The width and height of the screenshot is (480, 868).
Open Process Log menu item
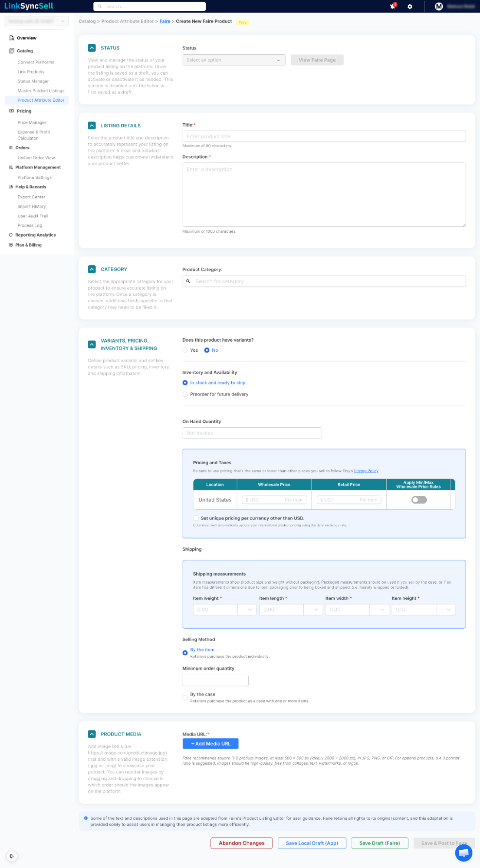[x=30, y=225]
